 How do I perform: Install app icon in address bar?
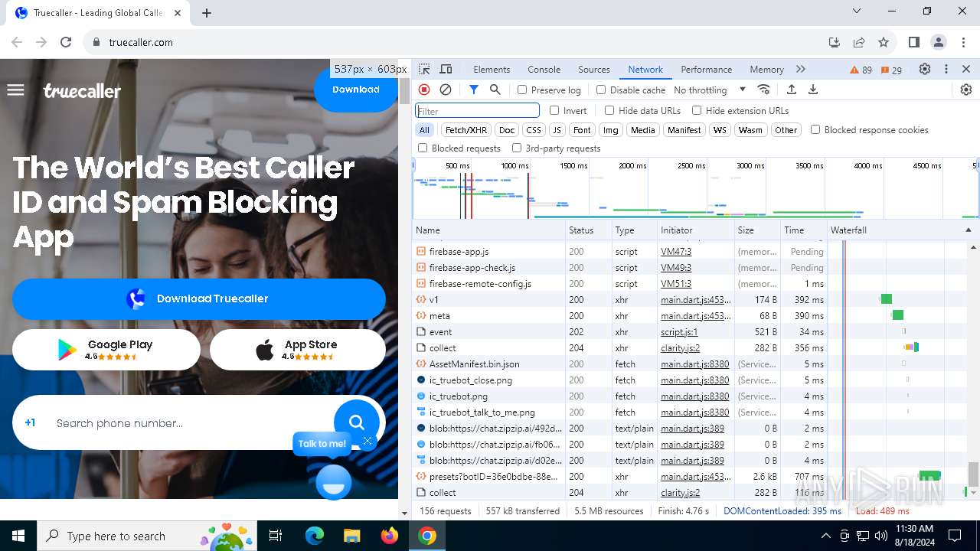[835, 42]
